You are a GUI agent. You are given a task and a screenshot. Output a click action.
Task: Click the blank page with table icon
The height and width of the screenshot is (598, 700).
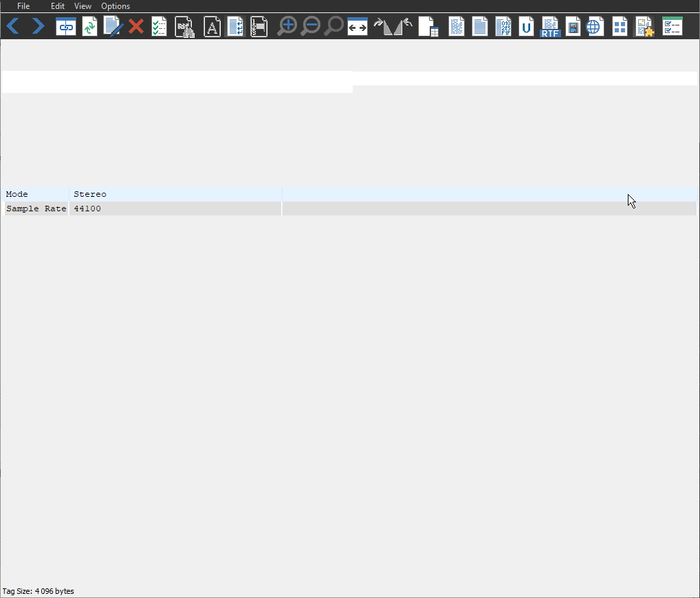pyautogui.click(x=428, y=26)
